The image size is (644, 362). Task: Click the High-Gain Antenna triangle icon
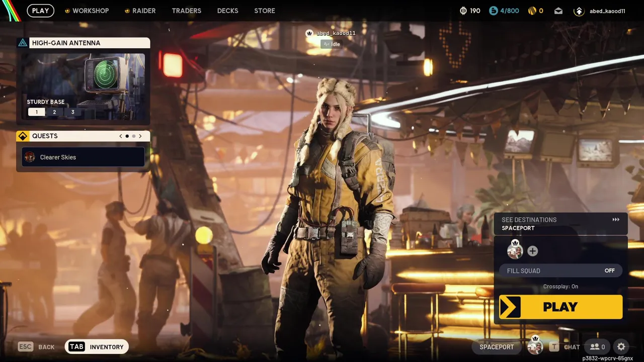pos(23,43)
